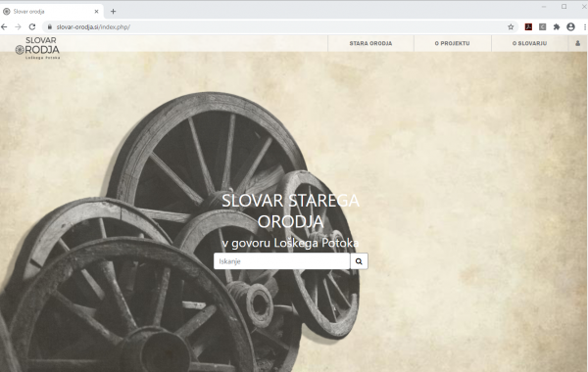Select the Slovar orodja browser tab
This screenshot has width=588, height=372.
tap(51, 11)
